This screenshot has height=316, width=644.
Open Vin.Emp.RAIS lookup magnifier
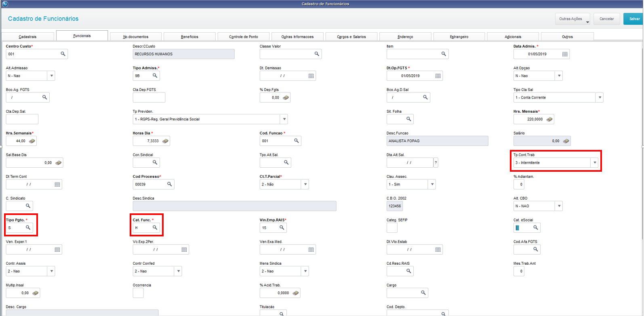[282, 228]
